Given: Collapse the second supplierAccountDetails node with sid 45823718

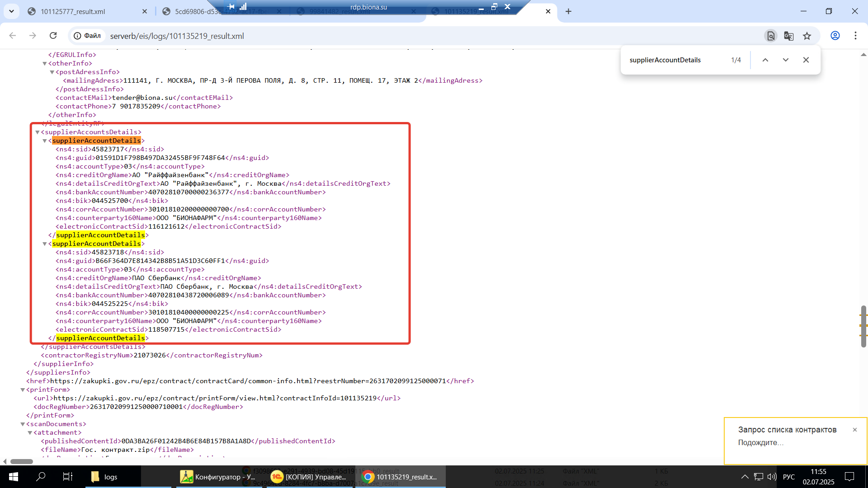Looking at the screenshot, I should click(x=45, y=244).
